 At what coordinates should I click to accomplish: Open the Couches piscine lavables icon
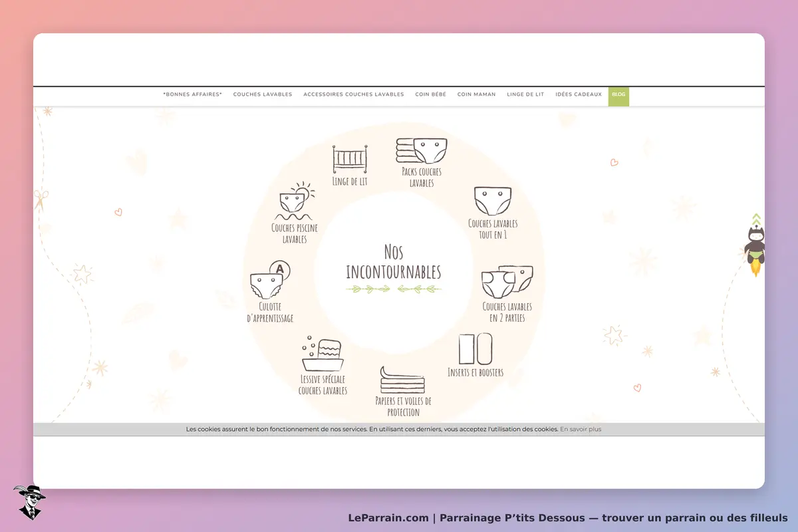295,202
